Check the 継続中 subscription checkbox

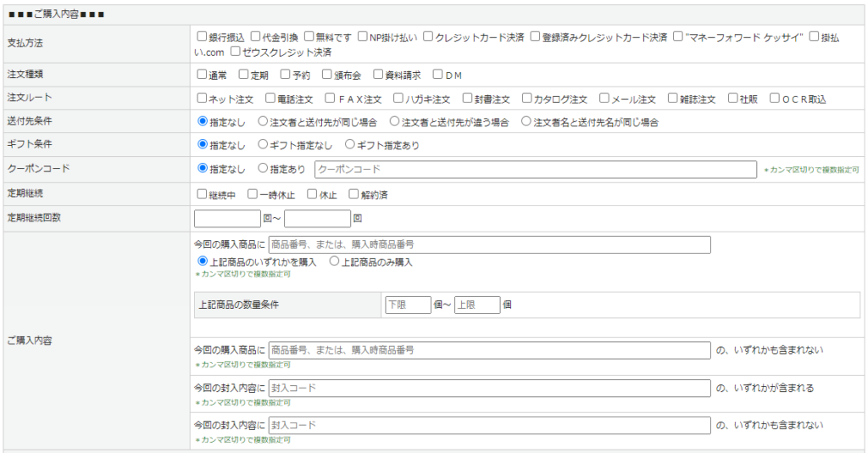(202, 193)
